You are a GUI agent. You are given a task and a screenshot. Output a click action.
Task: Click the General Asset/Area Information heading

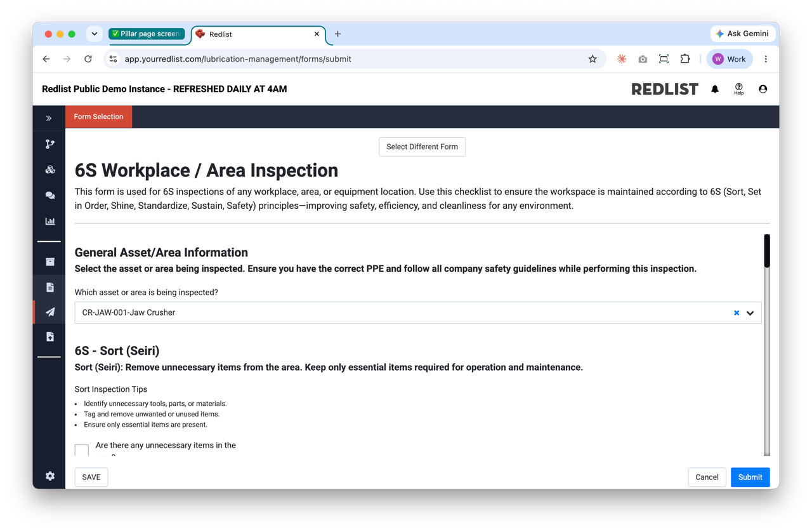tap(161, 253)
